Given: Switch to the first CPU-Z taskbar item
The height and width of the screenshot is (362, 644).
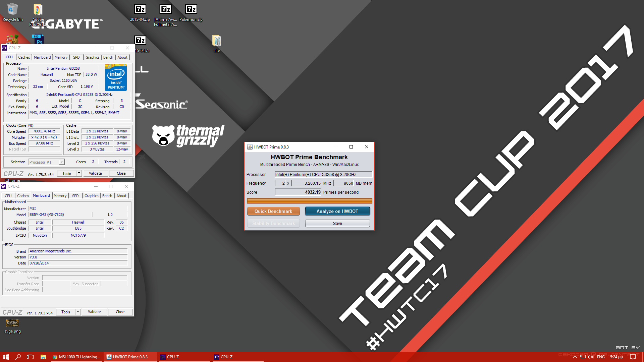Looking at the screenshot, I should click(x=184, y=357).
